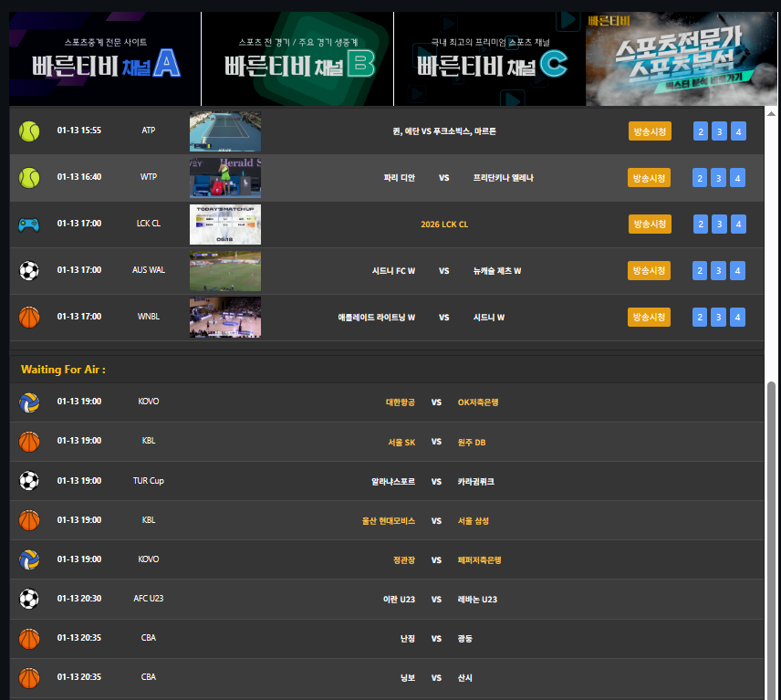The height and width of the screenshot is (700, 781).
Task: Click the gamepad icon for LCK CL
Action: tap(29, 225)
